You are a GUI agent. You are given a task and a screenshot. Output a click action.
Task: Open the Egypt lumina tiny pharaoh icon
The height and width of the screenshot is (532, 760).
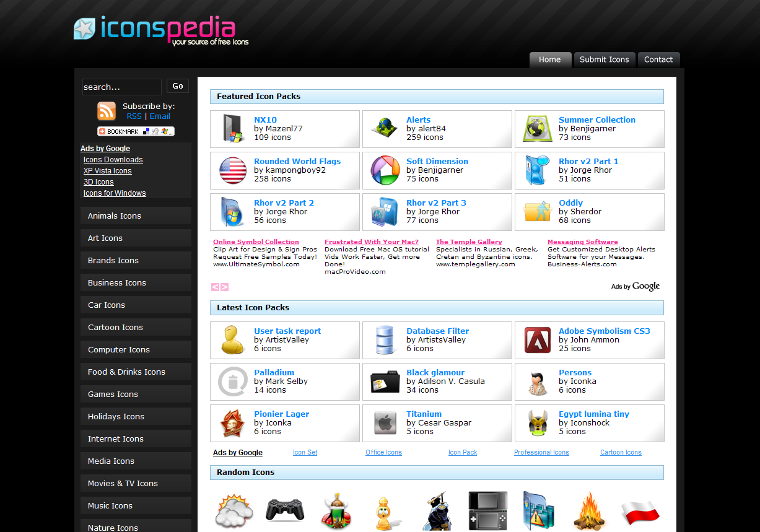point(538,423)
